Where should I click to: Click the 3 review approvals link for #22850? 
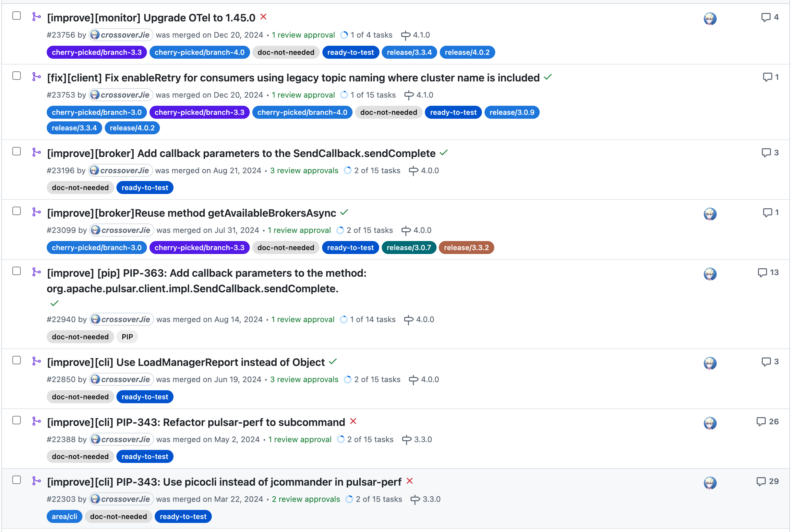click(304, 380)
